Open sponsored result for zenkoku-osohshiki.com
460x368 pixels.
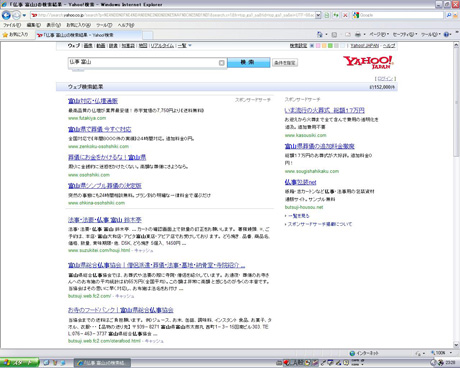coord(100,129)
